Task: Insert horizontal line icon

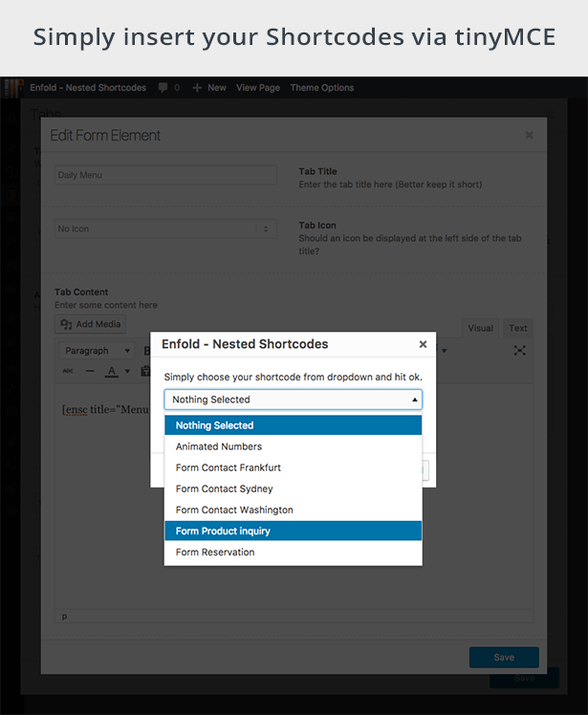Action: click(90, 371)
